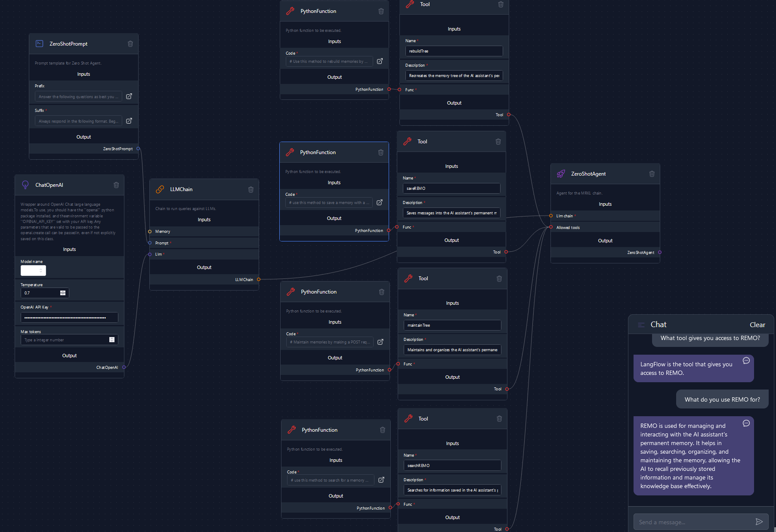Delete the ZeroShotPrompt node via trash icon

(x=130, y=44)
